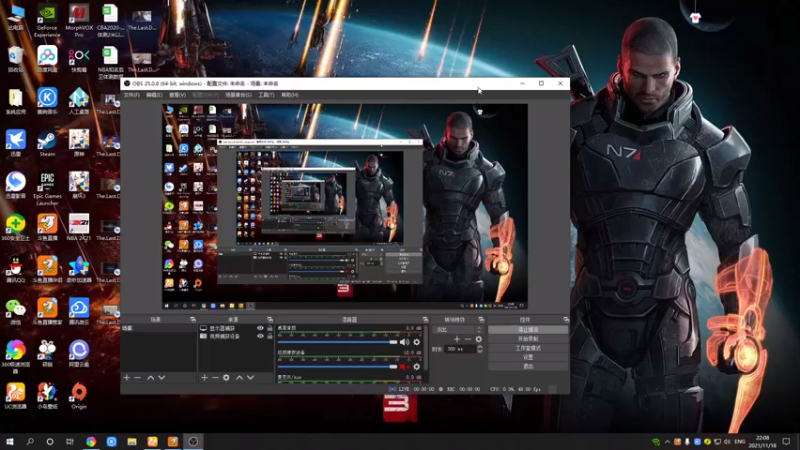Viewport: 800px width, 450px height.
Task: Decrease transition duration with down arrow
Action: (x=480, y=352)
